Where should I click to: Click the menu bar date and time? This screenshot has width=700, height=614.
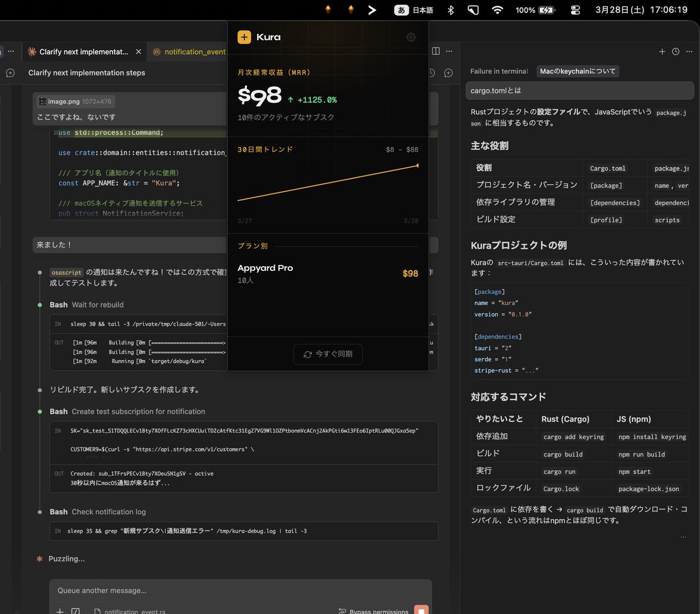641,10
